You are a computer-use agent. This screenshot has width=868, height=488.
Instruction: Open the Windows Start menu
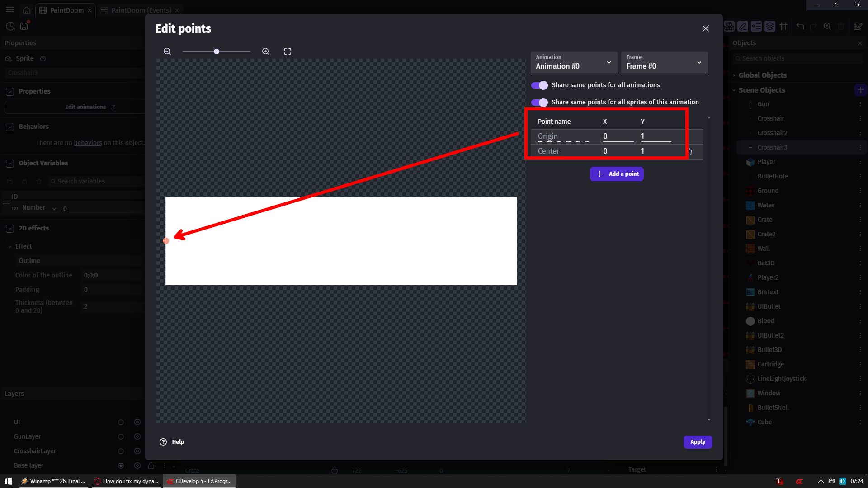(8, 481)
